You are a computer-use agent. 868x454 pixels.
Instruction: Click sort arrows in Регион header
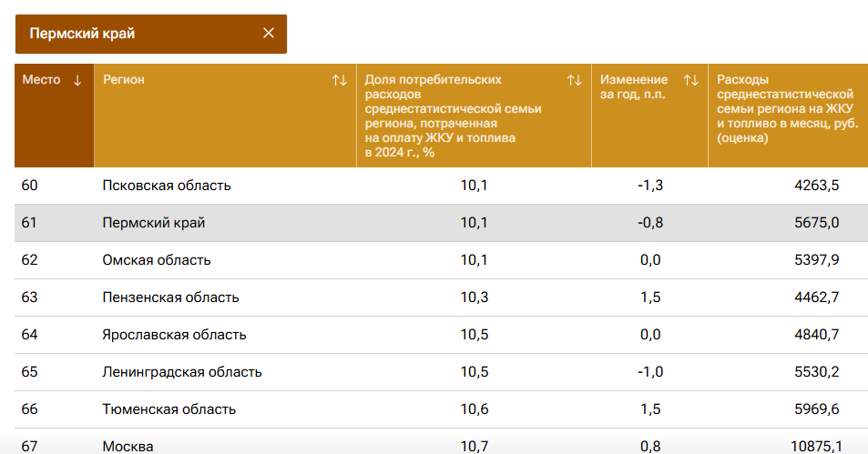click(x=340, y=80)
